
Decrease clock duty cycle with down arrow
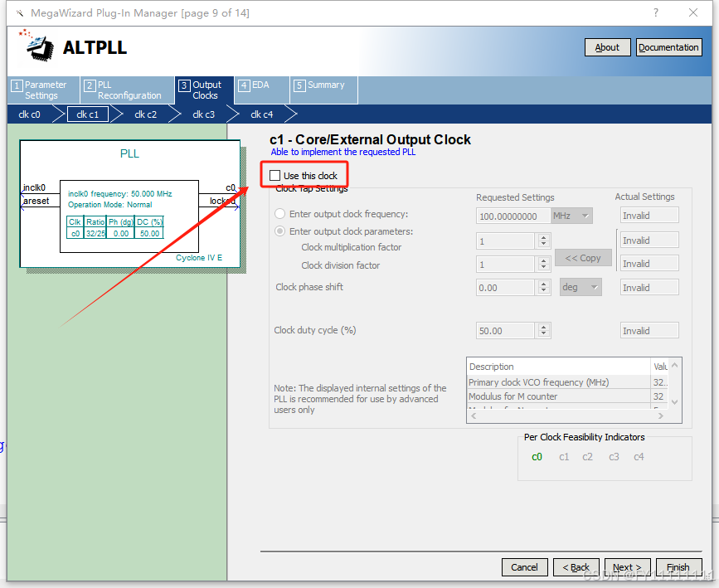pos(544,334)
